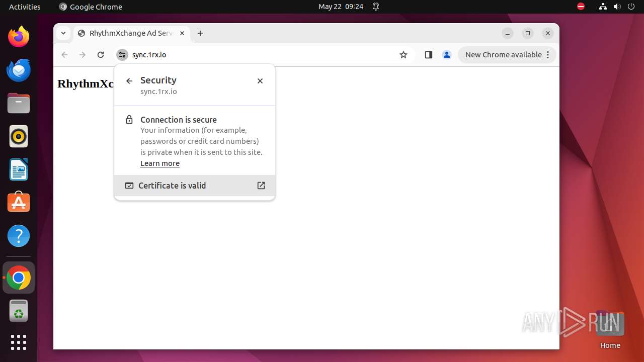
Task: Select the RhythmXchange Ad Server tab
Action: click(x=132, y=33)
